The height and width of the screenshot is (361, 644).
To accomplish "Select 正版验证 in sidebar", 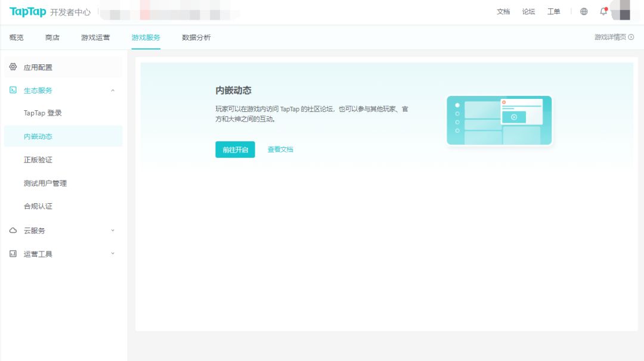I will click(38, 160).
